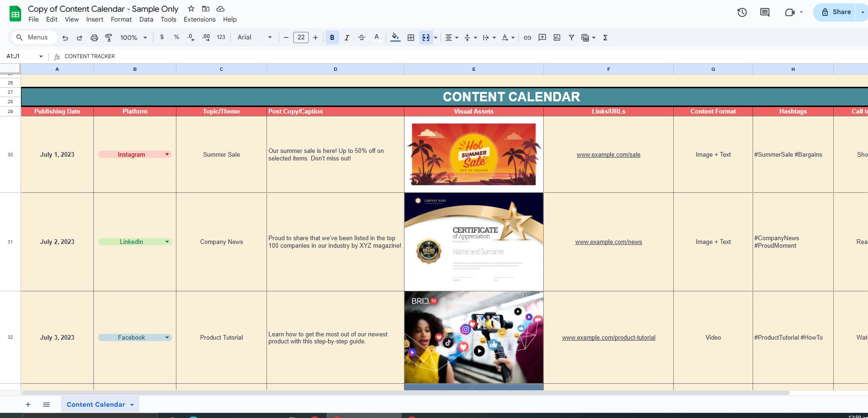Open the fill color picker
The width and height of the screenshot is (868, 418).
[396, 38]
